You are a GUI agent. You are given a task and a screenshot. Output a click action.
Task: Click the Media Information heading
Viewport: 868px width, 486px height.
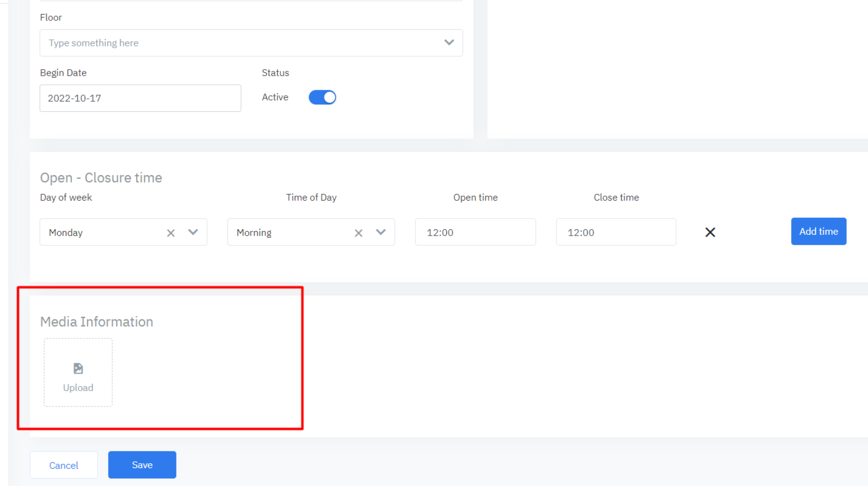pyautogui.click(x=97, y=322)
